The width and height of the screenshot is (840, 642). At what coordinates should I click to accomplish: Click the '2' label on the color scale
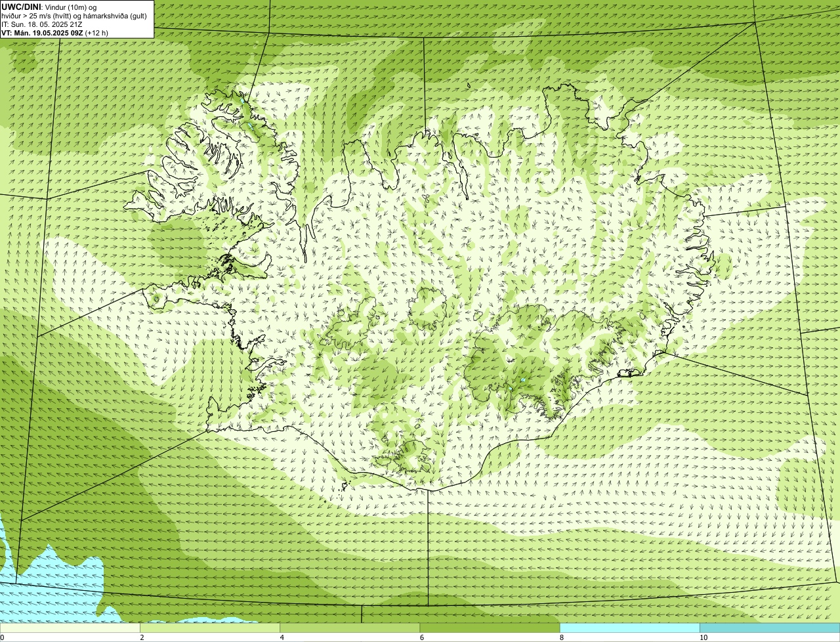(142, 637)
